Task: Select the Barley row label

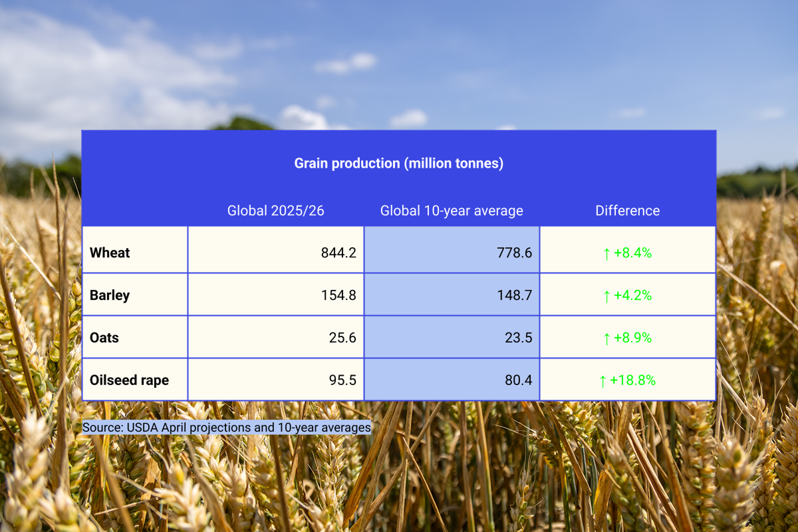Action: (110, 295)
